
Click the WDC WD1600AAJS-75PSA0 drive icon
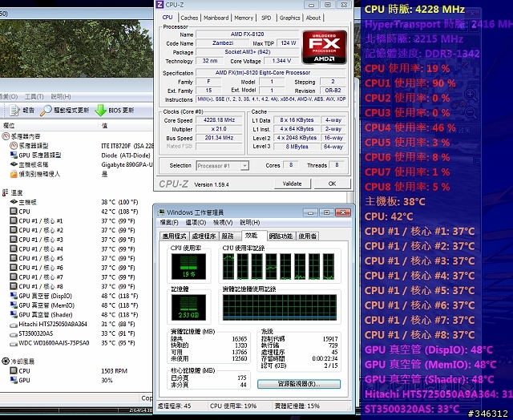tap(14, 344)
